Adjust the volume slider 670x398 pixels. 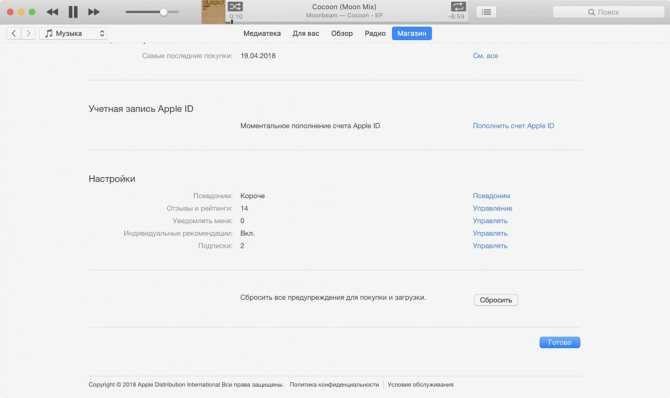152,12
